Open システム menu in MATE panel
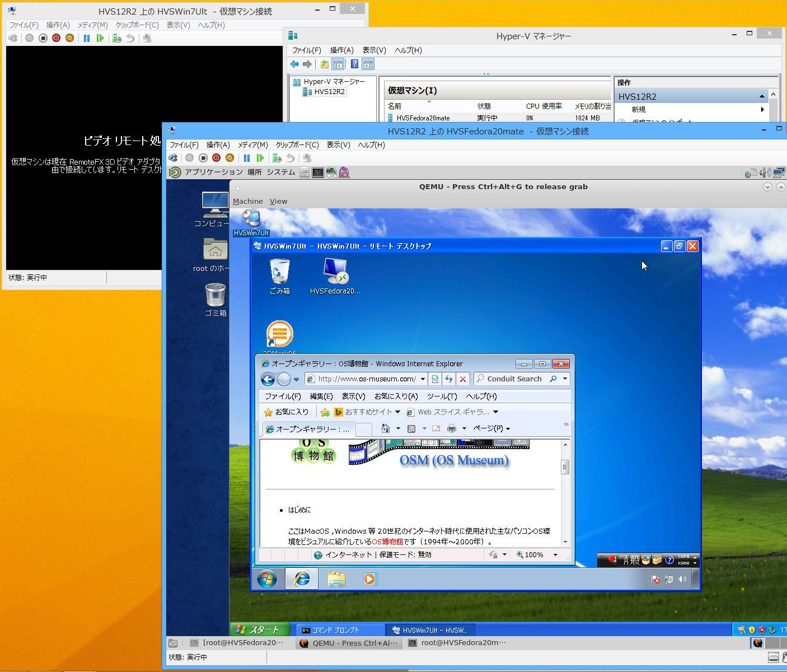Viewport: 787px width, 672px height. coord(281,172)
